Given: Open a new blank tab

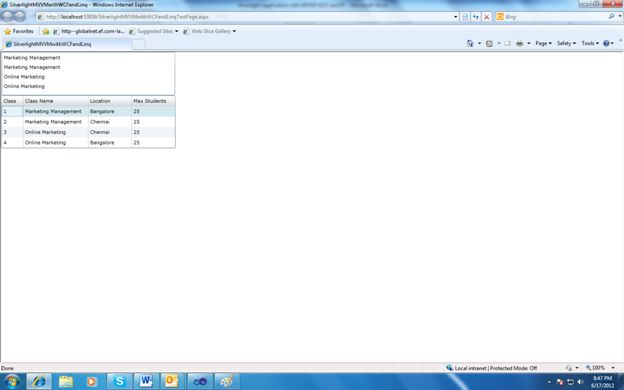Looking at the screenshot, I should point(138,45).
